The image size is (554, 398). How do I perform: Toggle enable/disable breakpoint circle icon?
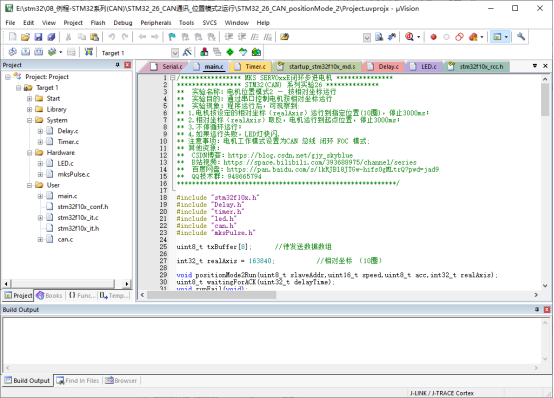(446, 37)
